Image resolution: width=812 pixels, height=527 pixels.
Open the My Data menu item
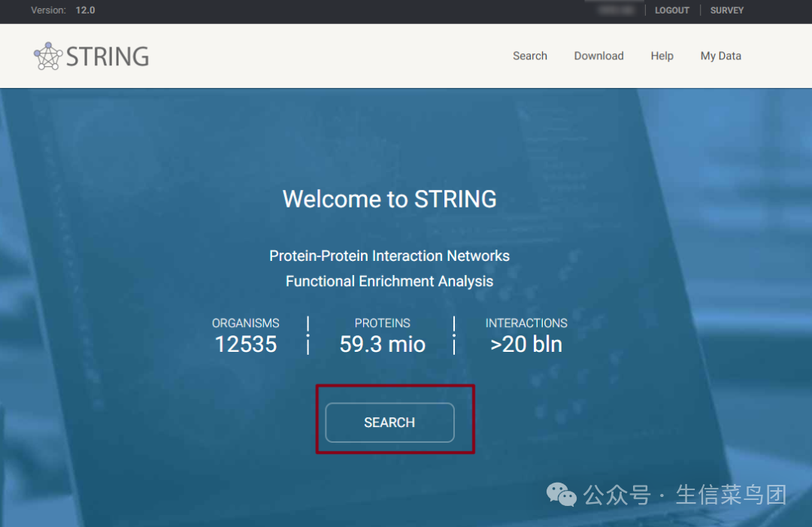pyautogui.click(x=720, y=56)
